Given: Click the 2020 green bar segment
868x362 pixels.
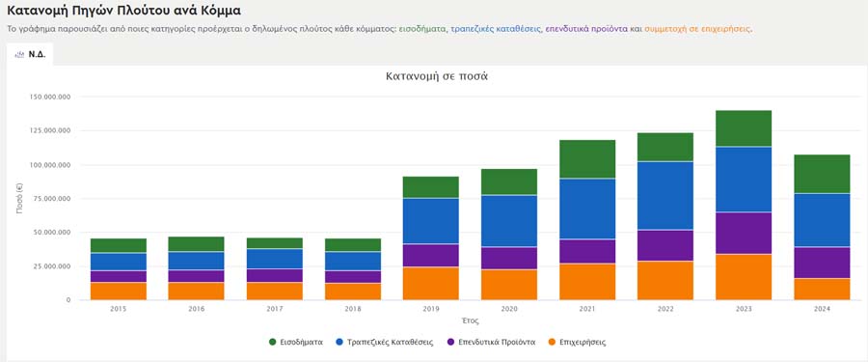Looking at the screenshot, I should [x=509, y=181].
